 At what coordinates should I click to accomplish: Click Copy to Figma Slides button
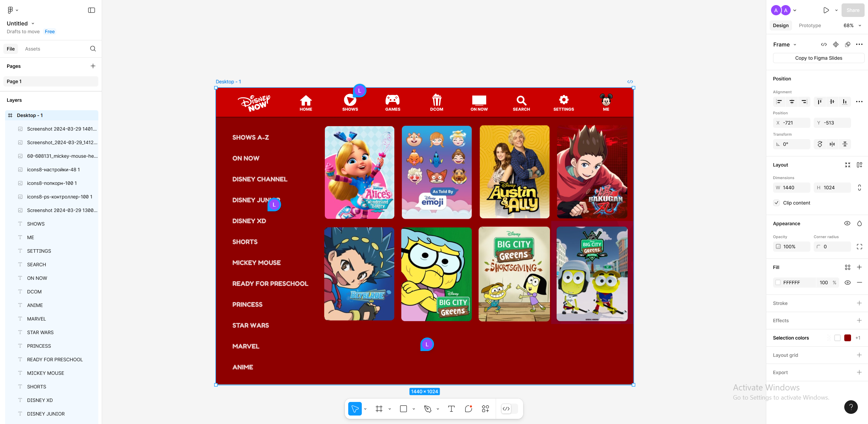coord(818,58)
